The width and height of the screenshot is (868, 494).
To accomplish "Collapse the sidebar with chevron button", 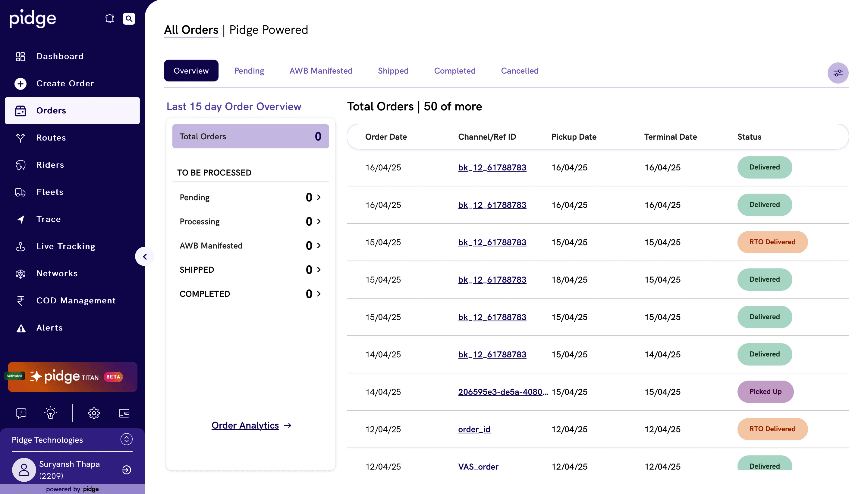I will coord(145,256).
